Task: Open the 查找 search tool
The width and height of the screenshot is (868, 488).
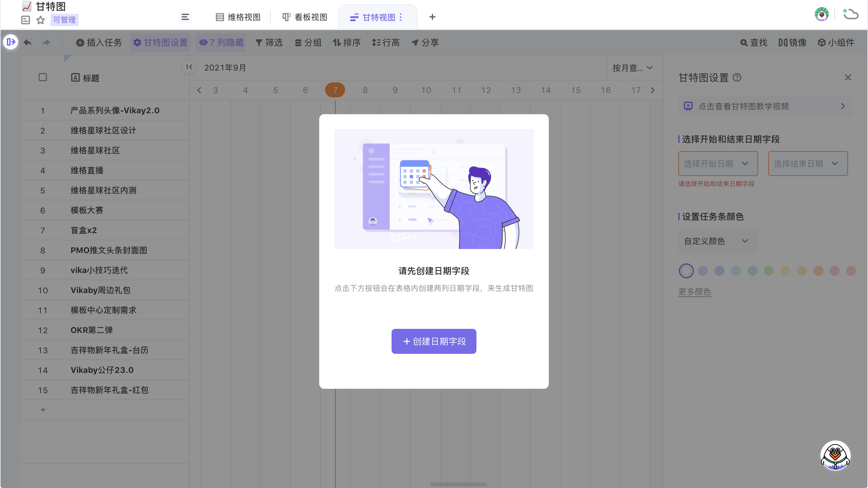Action: pyautogui.click(x=754, y=42)
